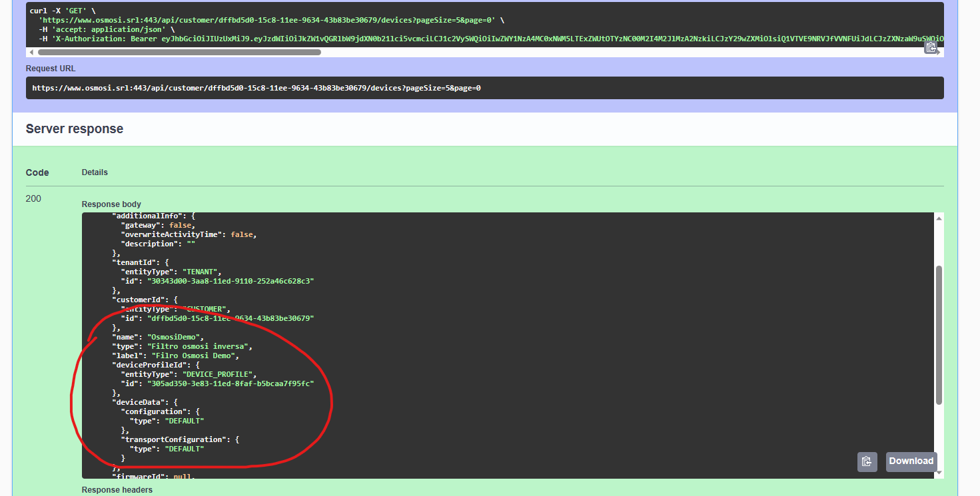
Task: Click the Server response heading
Action: (x=74, y=128)
